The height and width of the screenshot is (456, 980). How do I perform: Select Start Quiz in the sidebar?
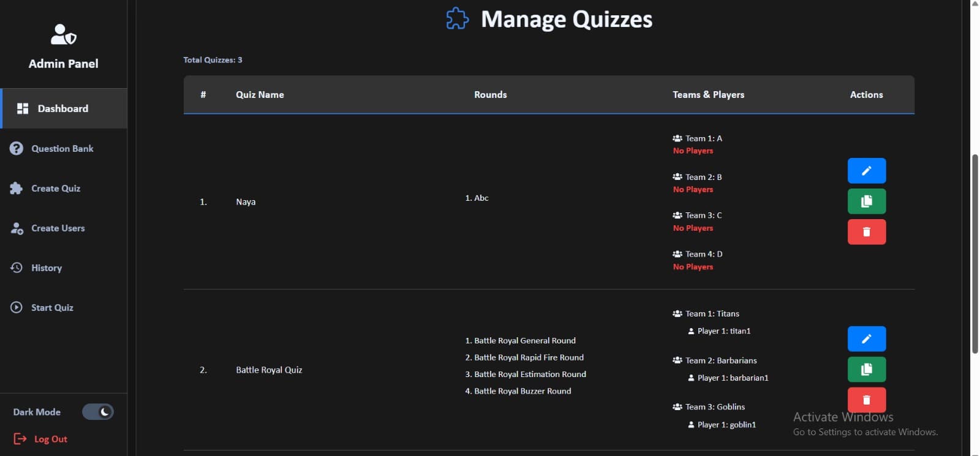point(52,308)
